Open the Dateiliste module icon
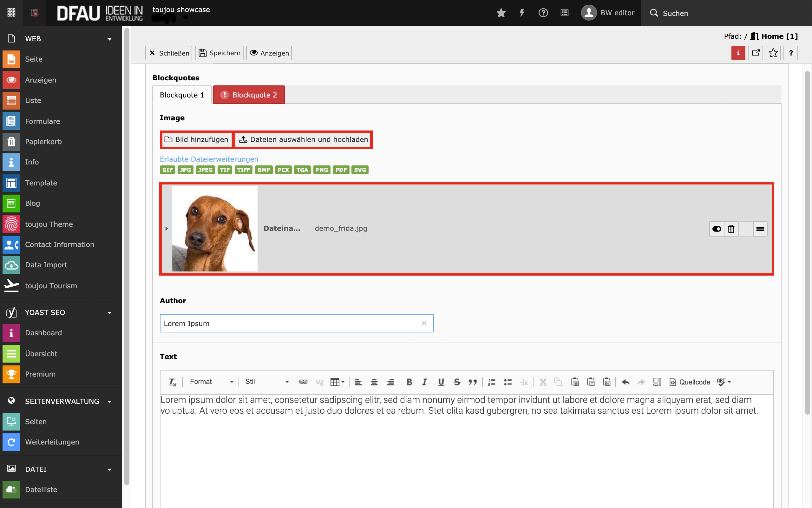This screenshot has height=508, width=812. pyautogui.click(x=11, y=490)
